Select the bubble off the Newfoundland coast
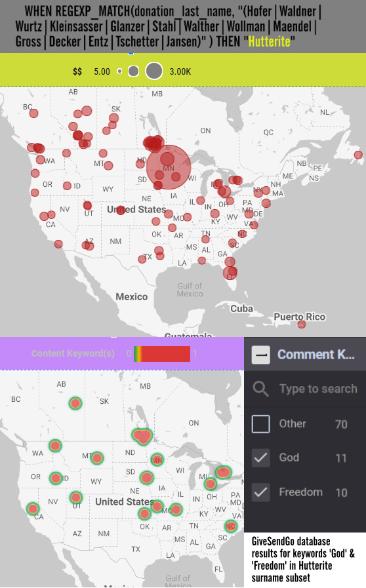The height and width of the screenshot is (588, 366). [x=358, y=155]
